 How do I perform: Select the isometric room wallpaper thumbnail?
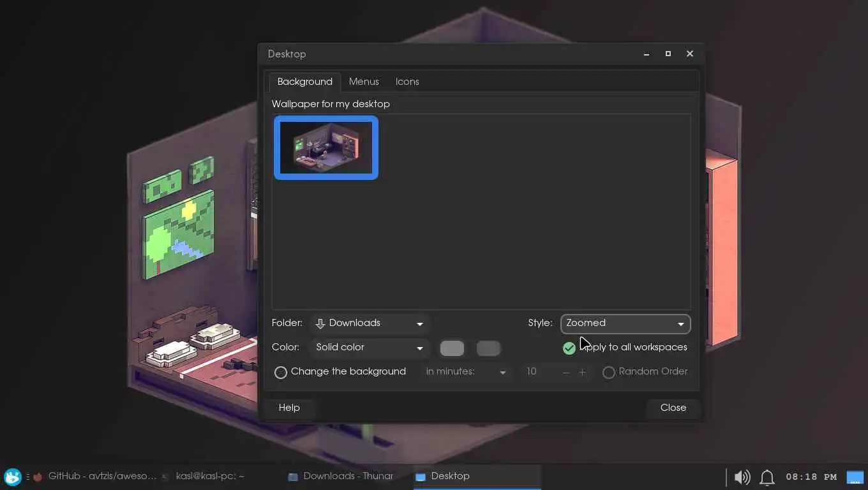326,147
